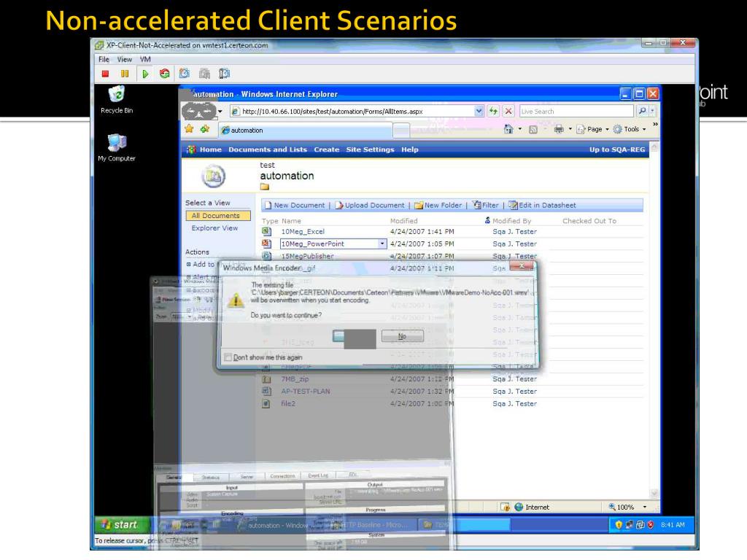
Task: Click the Filter link in toolbar
Action: 485,205
